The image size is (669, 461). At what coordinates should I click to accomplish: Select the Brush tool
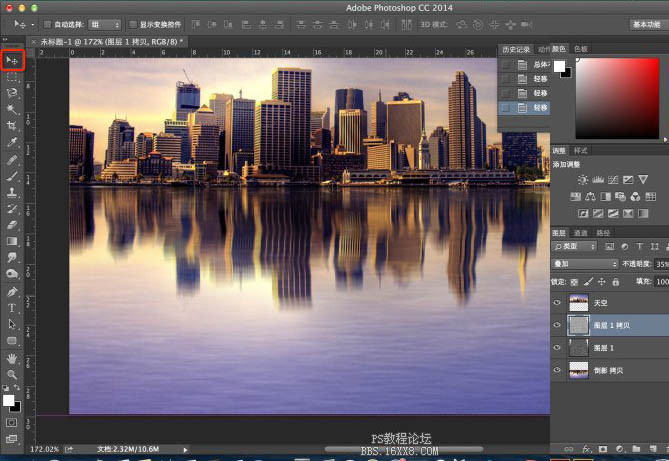click(12, 176)
